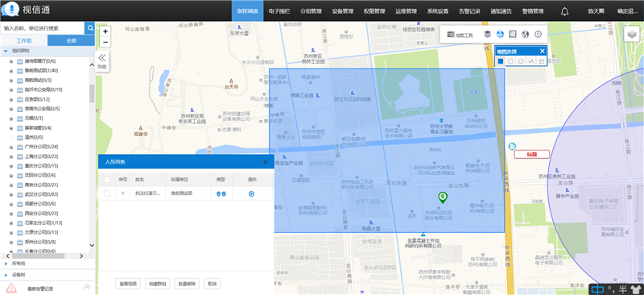Image resolution: width=644 pixels, height=295 pixels.
Task: Collapse the 组织架构 root section
Action: tap(6, 51)
